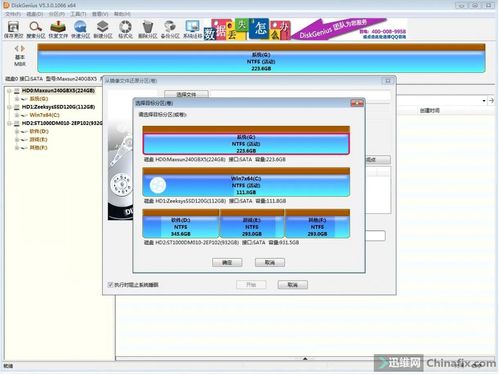Viewport: 499px width, 374px height.
Task: Select the New Partition (新建分区) icon
Action: coord(103,29)
